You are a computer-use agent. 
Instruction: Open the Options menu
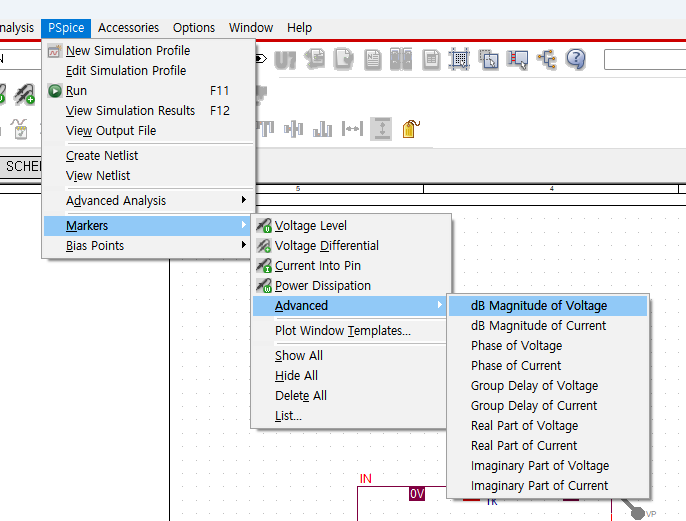coord(194,28)
